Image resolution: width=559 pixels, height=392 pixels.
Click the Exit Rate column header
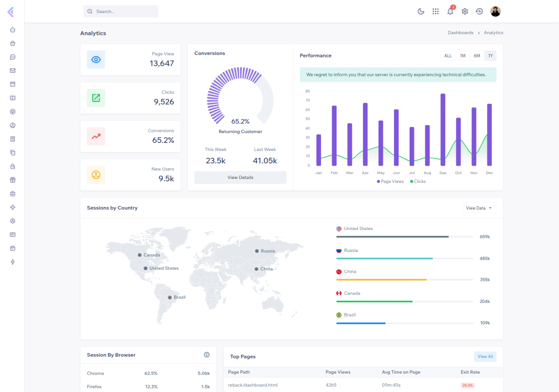click(x=470, y=372)
